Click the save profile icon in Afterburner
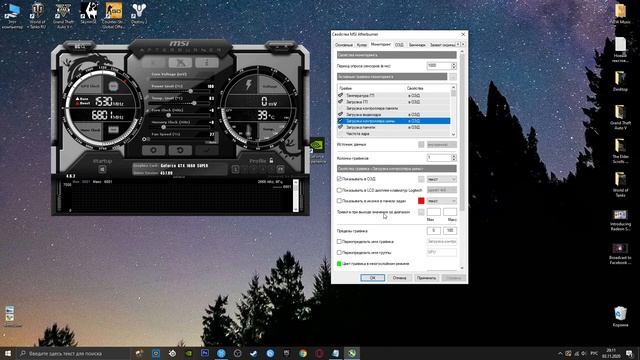Viewport: 640px width, 360px height. click(281, 169)
